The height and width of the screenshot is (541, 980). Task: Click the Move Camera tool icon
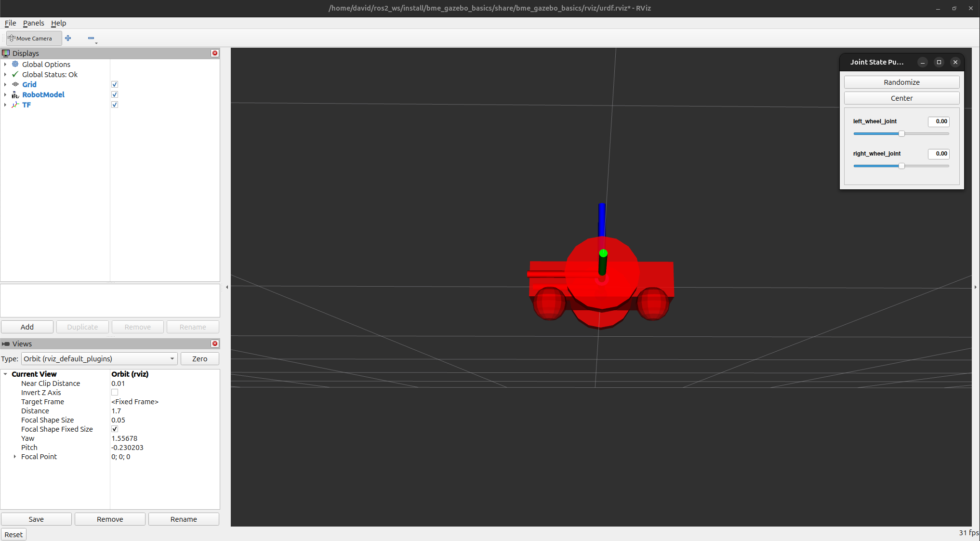[x=12, y=38]
